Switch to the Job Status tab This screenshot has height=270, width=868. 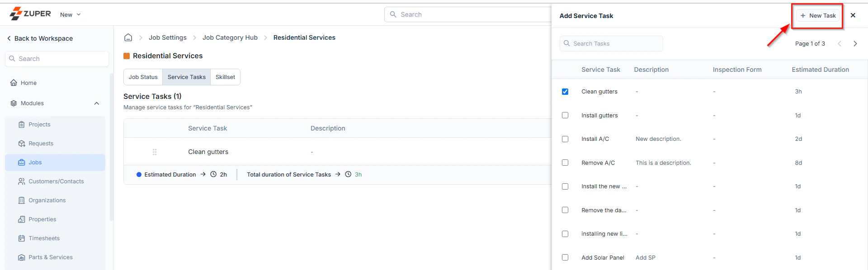coord(143,77)
